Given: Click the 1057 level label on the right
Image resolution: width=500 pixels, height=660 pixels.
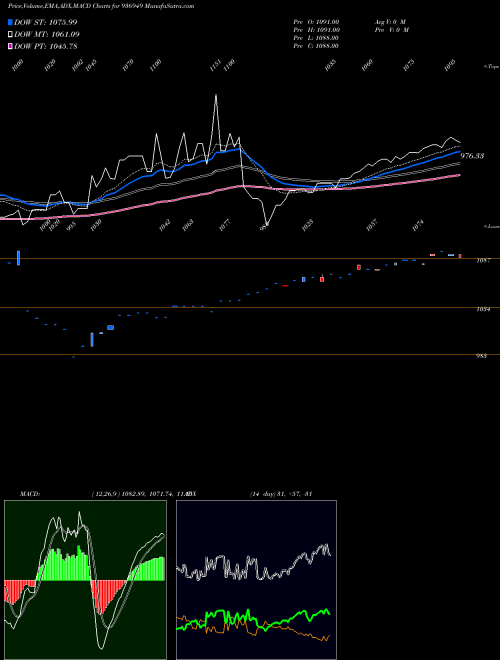Looking at the screenshot, I should [483, 261].
